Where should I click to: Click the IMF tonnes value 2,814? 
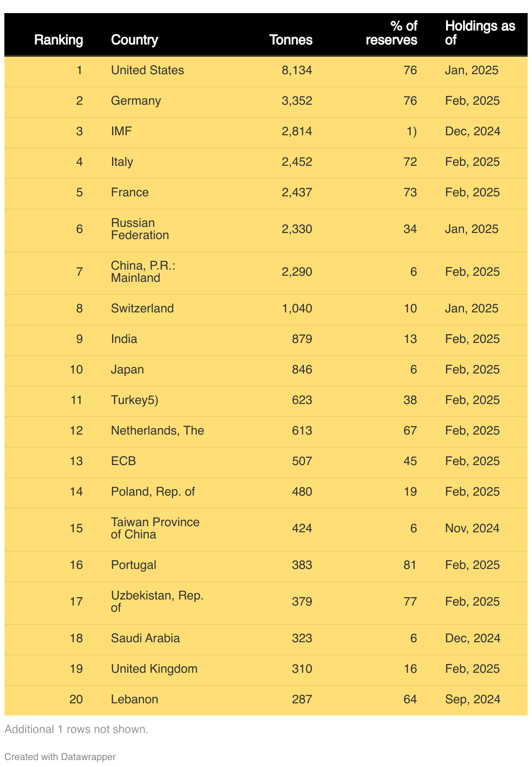coord(297,131)
